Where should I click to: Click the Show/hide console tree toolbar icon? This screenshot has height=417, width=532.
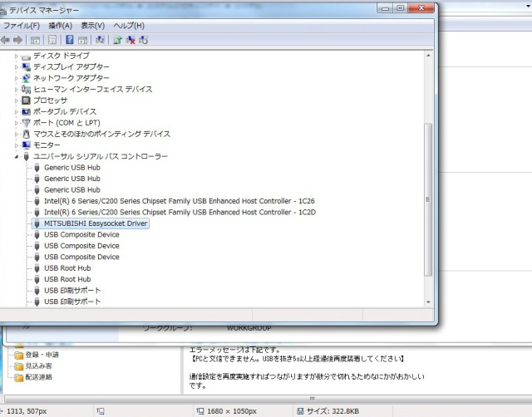[x=35, y=41]
